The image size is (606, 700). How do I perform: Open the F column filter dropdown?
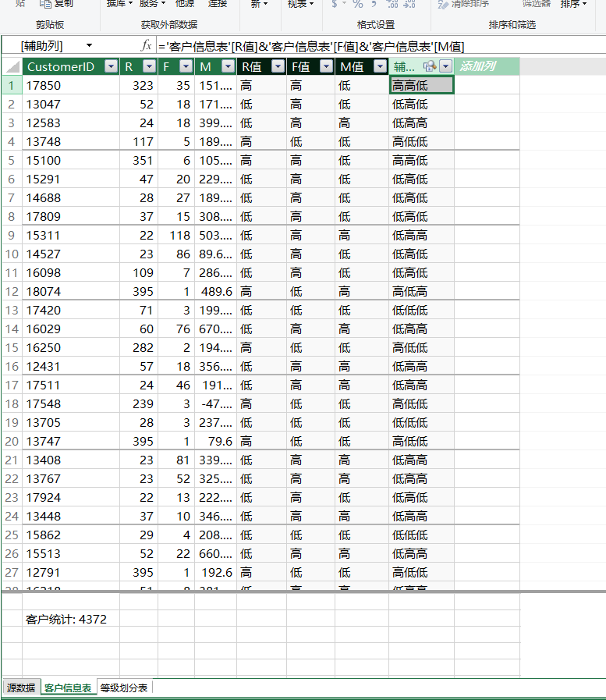(186, 66)
